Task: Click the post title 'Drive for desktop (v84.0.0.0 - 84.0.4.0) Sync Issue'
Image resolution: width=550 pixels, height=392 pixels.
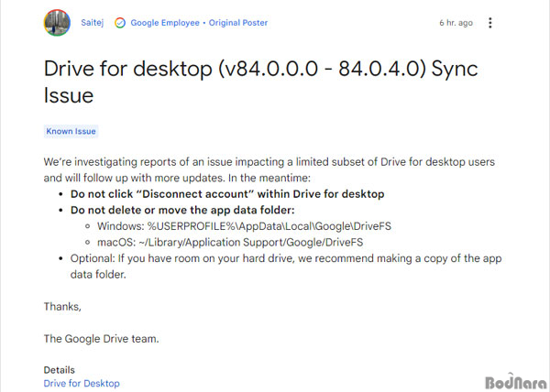Action: click(x=260, y=82)
